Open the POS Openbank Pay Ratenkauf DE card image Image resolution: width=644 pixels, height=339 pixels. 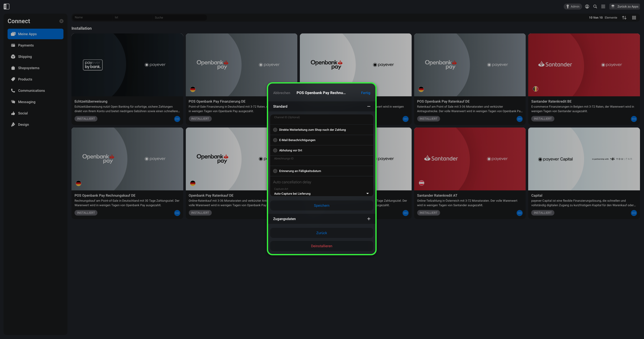tap(470, 65)
